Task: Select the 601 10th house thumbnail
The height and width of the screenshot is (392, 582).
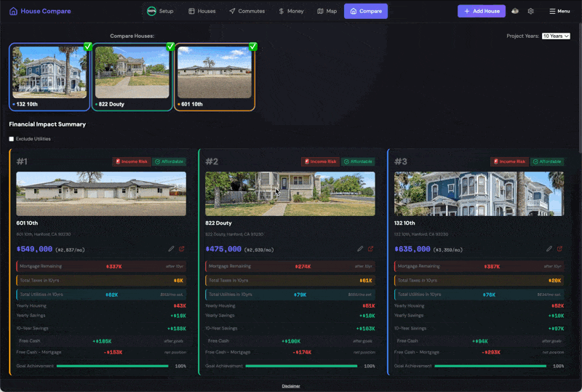Action: click(215, 73)
